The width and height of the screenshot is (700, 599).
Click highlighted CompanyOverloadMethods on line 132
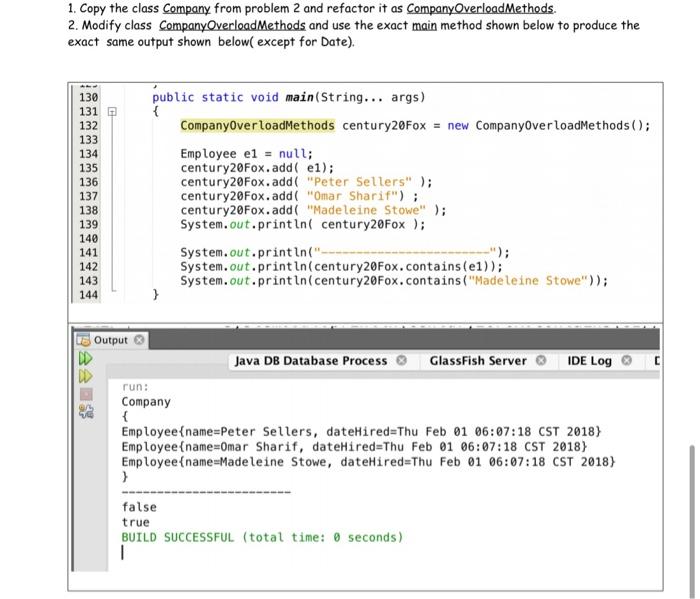click(257, 125)
